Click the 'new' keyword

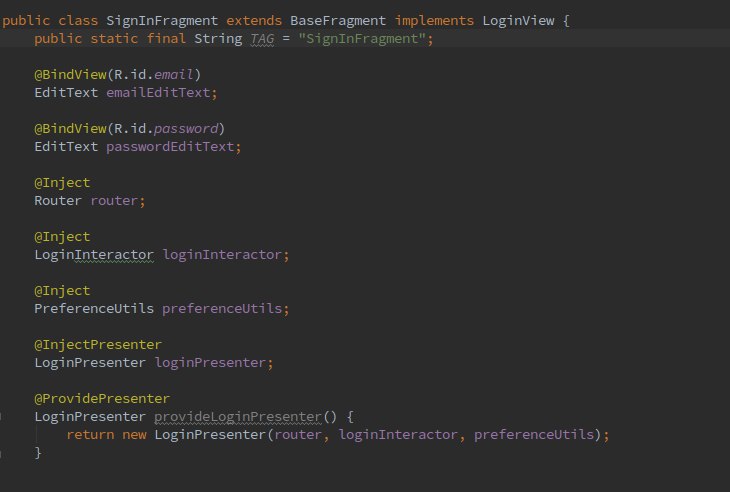[134, 435]
